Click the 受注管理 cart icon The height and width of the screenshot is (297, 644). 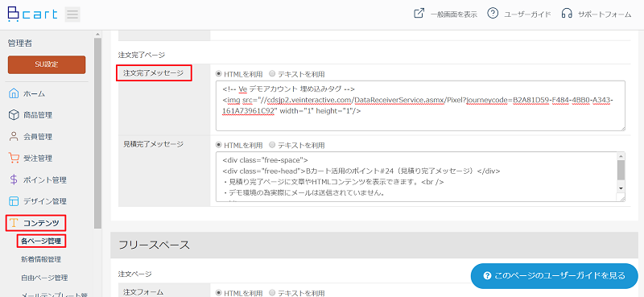[14, 158]
